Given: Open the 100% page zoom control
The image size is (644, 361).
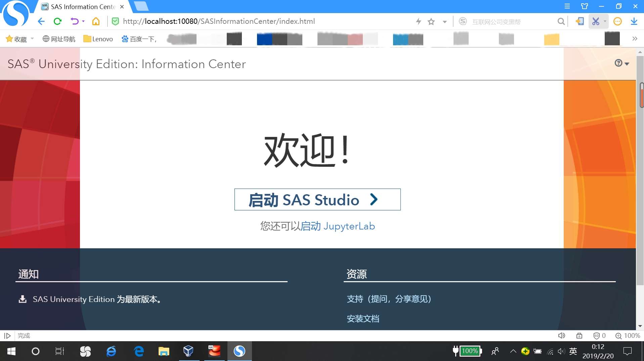Looking at the screenshot, I should (628, 336).
